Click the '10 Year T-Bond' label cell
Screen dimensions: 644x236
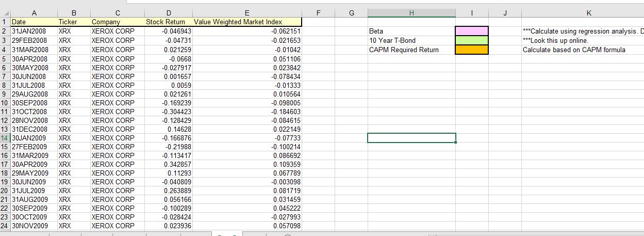411,40
